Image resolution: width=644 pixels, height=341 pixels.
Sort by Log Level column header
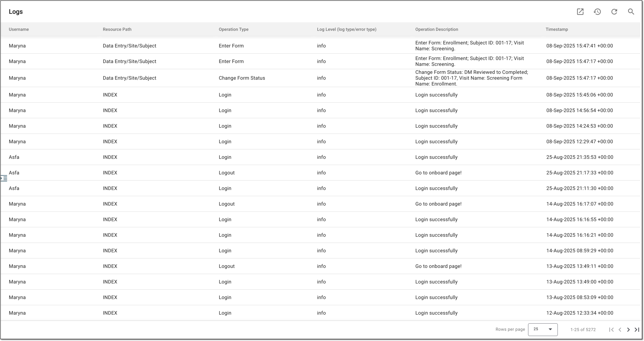pos(347,29)
